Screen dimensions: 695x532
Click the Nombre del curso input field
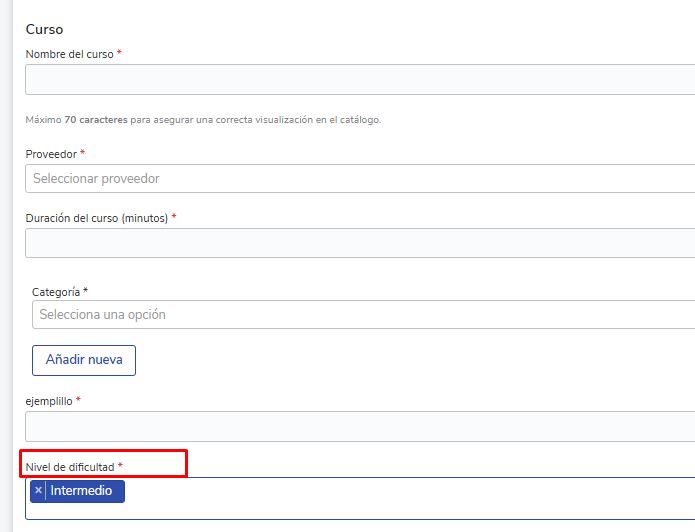pos(360,80)
